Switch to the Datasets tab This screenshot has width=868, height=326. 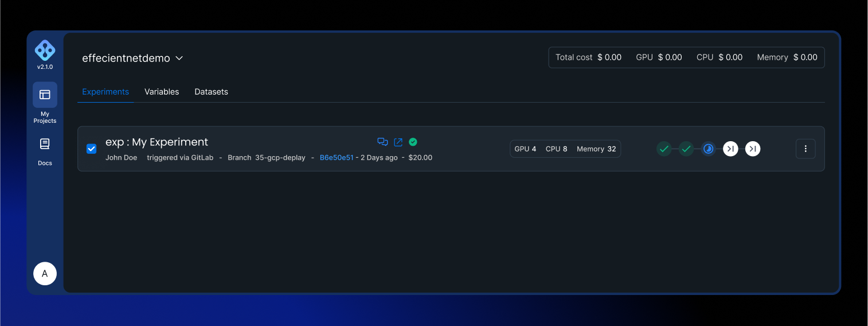211,92
